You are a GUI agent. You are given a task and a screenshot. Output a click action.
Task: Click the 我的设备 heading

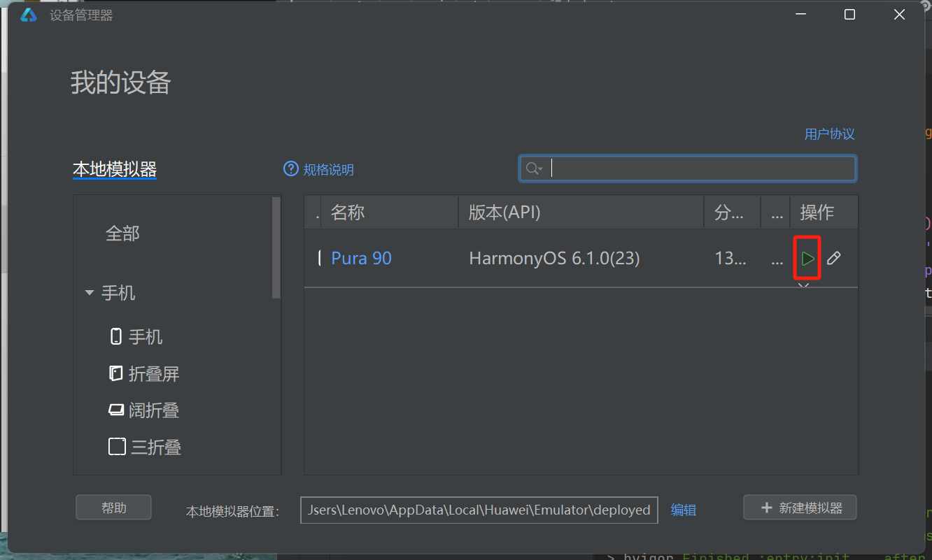(121, 83)
